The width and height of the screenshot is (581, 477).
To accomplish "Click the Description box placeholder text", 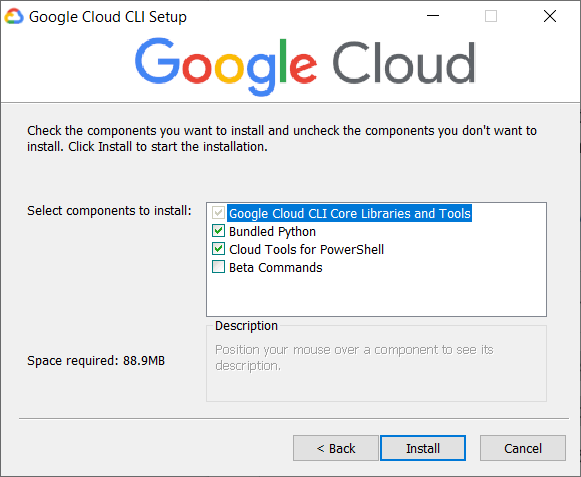I will tap(354, 358).
